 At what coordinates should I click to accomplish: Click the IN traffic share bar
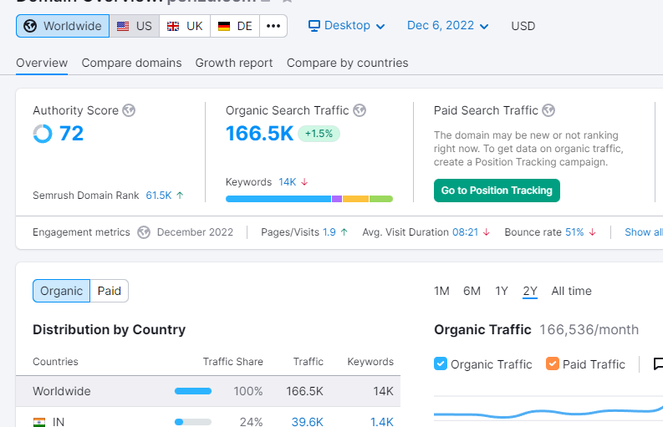(193, 422)
